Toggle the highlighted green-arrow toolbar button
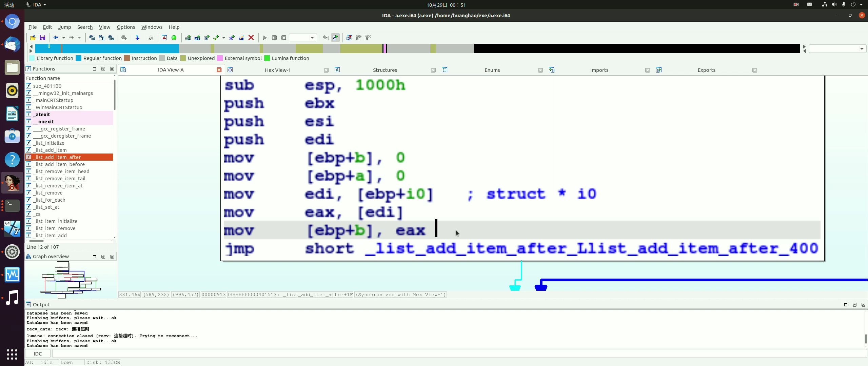 point(335,38)
